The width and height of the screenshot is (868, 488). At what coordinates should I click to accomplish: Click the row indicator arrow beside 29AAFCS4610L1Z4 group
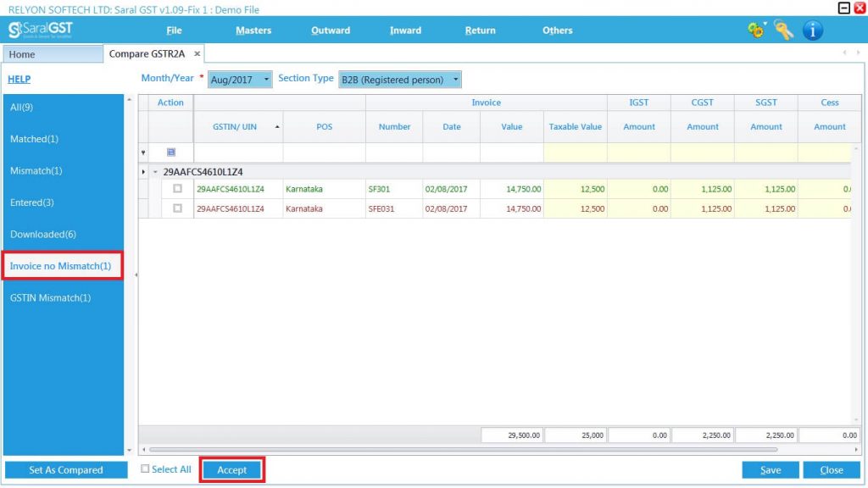(x=143, y=172)
